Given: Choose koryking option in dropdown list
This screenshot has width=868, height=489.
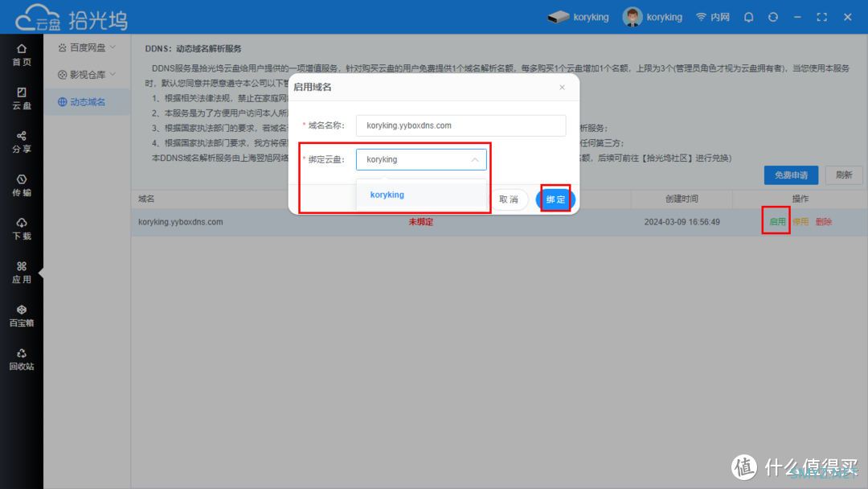Looking at the screenshot, I should pyautogui.click(x=421, y=195).
